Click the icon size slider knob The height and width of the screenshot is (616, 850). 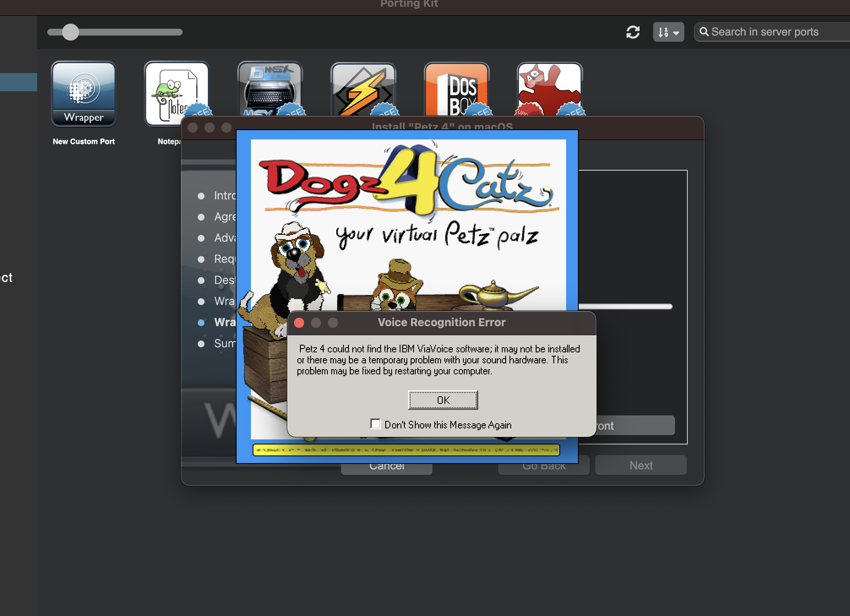click(71, 32)
